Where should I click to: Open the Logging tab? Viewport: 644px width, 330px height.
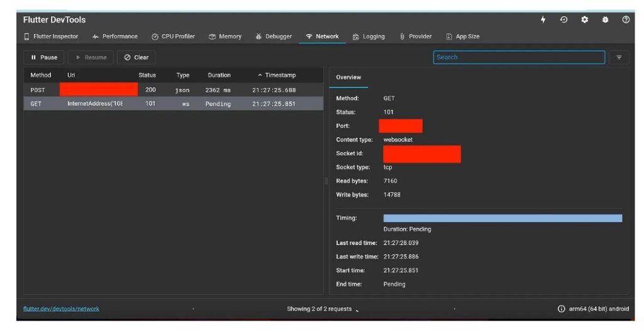coord(369,36)
